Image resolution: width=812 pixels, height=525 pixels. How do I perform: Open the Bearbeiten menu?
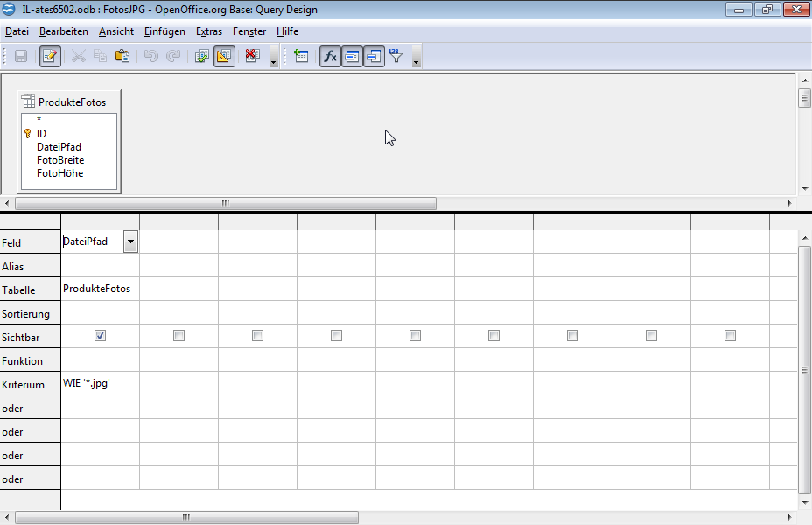(64, 31)
